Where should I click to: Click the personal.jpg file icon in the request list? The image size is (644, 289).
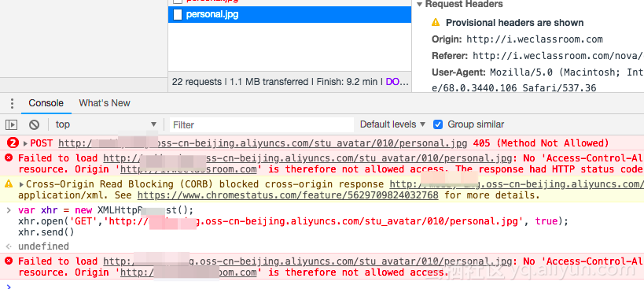[177, 15]
